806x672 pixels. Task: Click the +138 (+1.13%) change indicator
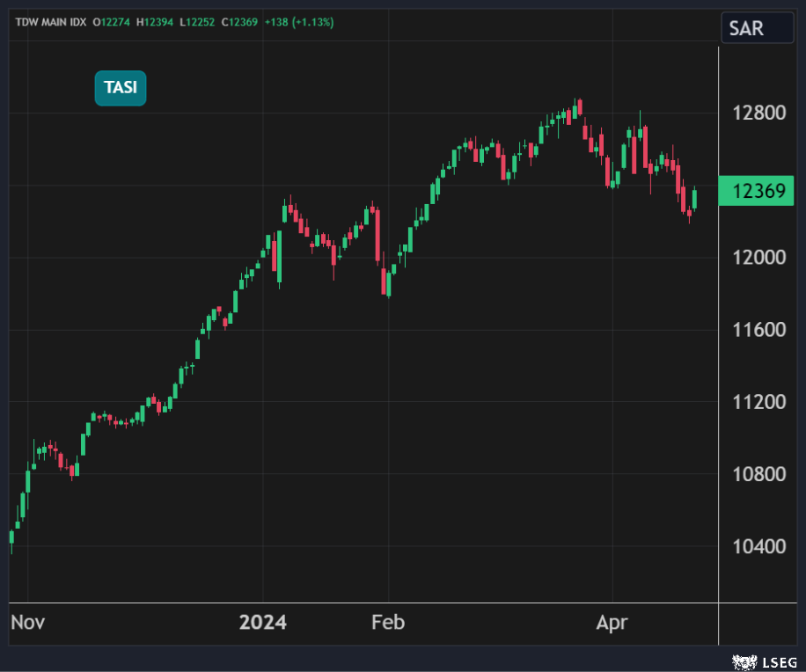(299, 22)
